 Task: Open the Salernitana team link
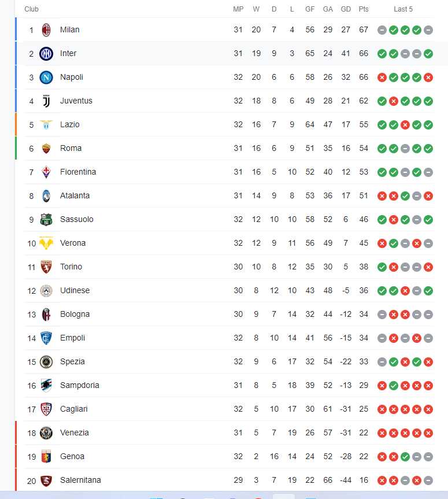pos(80,480)
